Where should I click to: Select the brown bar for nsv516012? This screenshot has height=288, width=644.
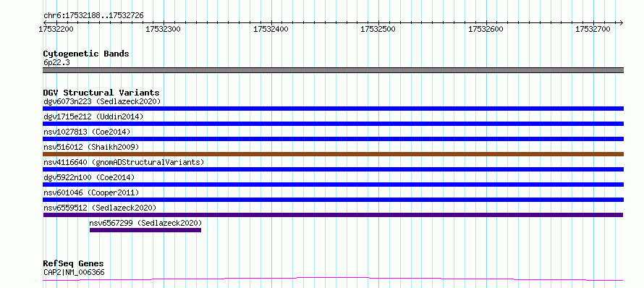pyautogui.click(x=333, y=154)
